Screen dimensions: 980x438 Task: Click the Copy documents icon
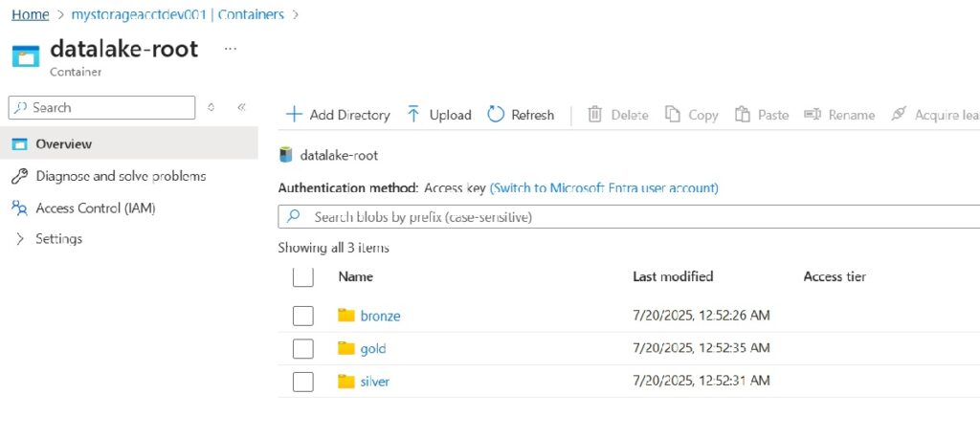pyautogui.click(x=673, y=114)
